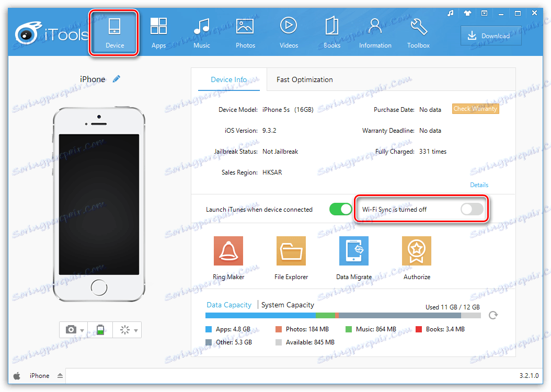Click the Check Warranty button
Screen dimensions: 551x392
(x=475, y=109)
